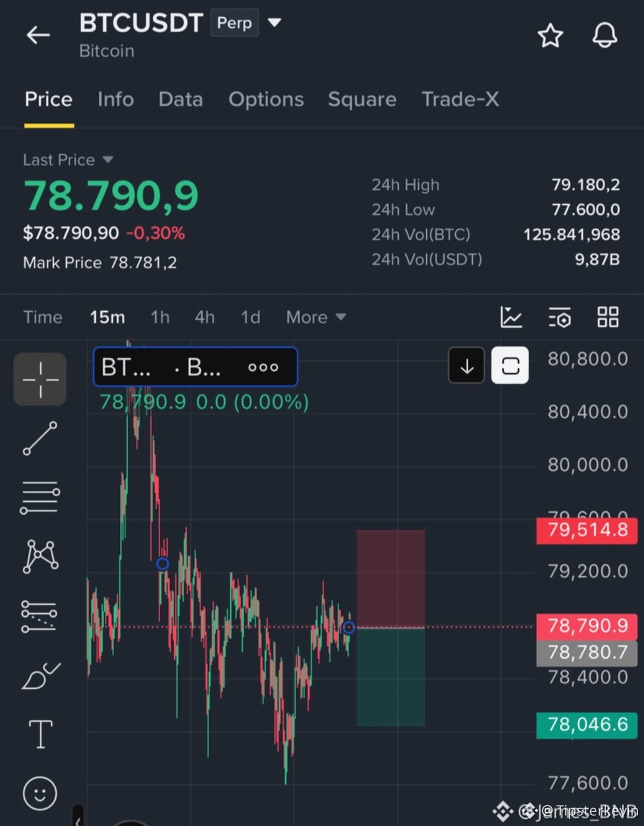
Task: Switch to the Info tab
Action: (116, 99)
